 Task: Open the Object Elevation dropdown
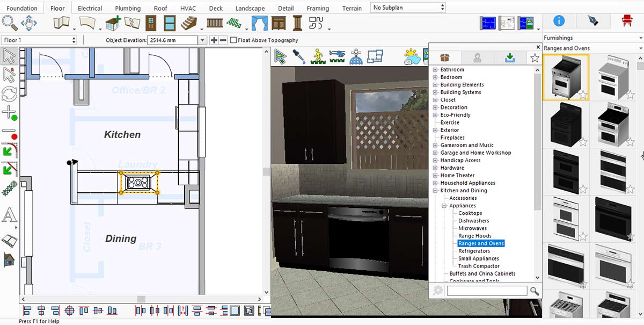tap(202, 40)
